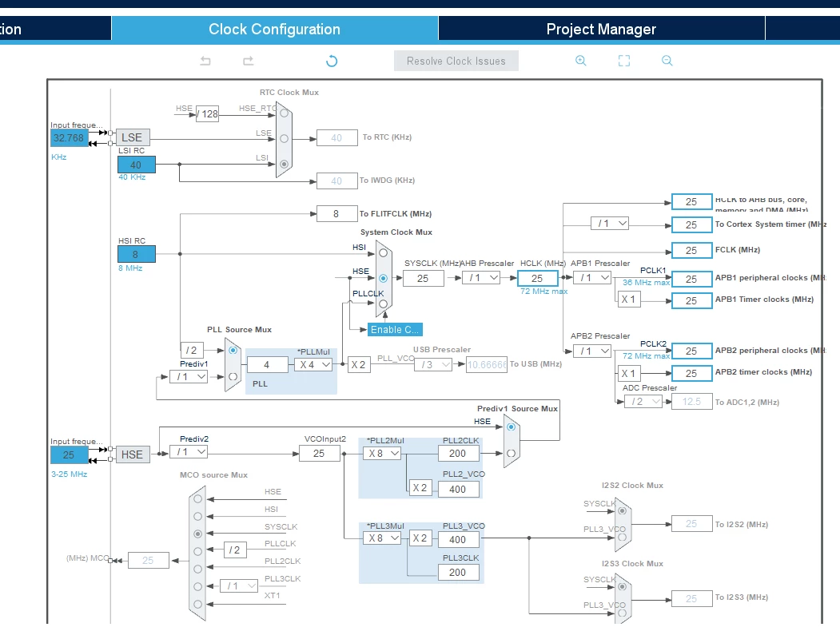The height and width of the screenshot is (631, 840).
Task: Open the Project Manager tab
Action: [601, 29]
